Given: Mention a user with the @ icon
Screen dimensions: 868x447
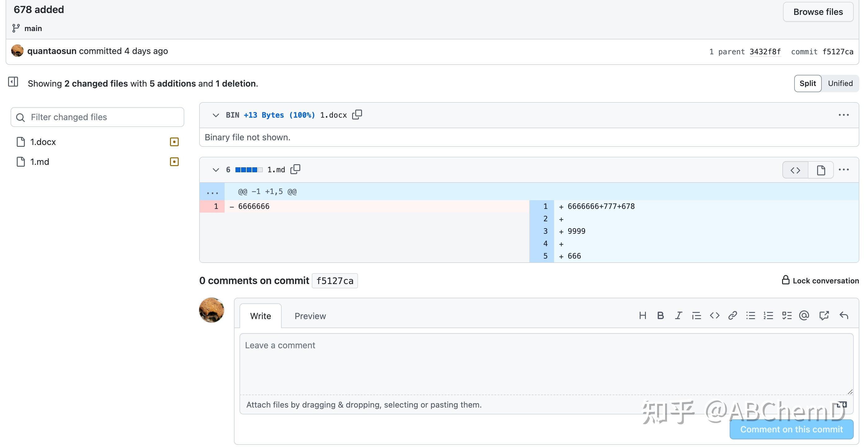Looking at the screenshot, I should (804, 315).
